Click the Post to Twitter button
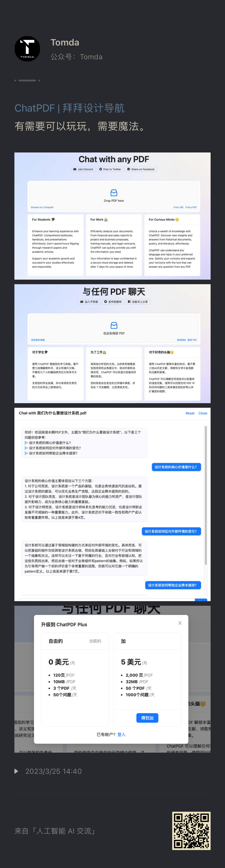The height and width of the screenshot is (868, 225). 110,169
